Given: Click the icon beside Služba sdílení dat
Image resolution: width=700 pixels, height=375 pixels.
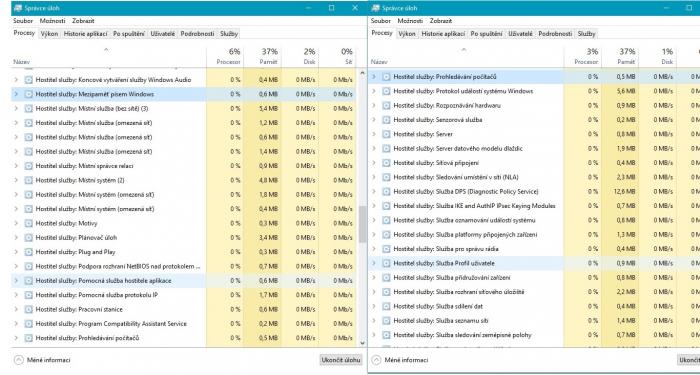Looking at the screenshot, I should pyautogui.click(x=386, y=306).
